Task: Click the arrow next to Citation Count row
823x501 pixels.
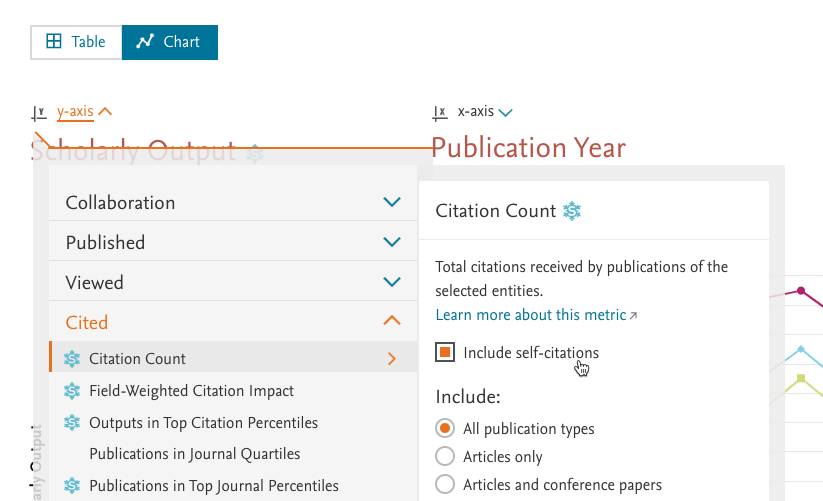Action: pyautogui.click(x=392, y=359)
